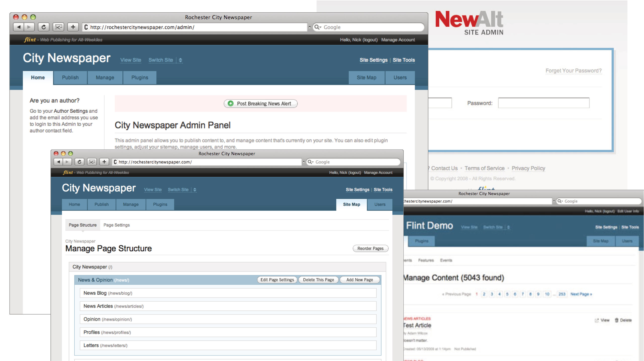Image resolution: width=644 pixels, height=361 pixels.
Task: Click Manage Account in admin window header
Action: coord(398,40)
